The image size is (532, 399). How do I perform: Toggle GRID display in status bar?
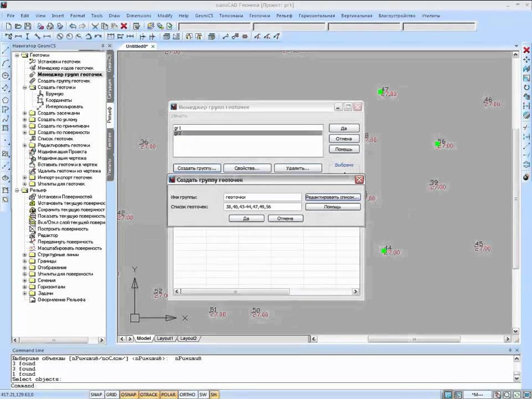pos(111,395)
